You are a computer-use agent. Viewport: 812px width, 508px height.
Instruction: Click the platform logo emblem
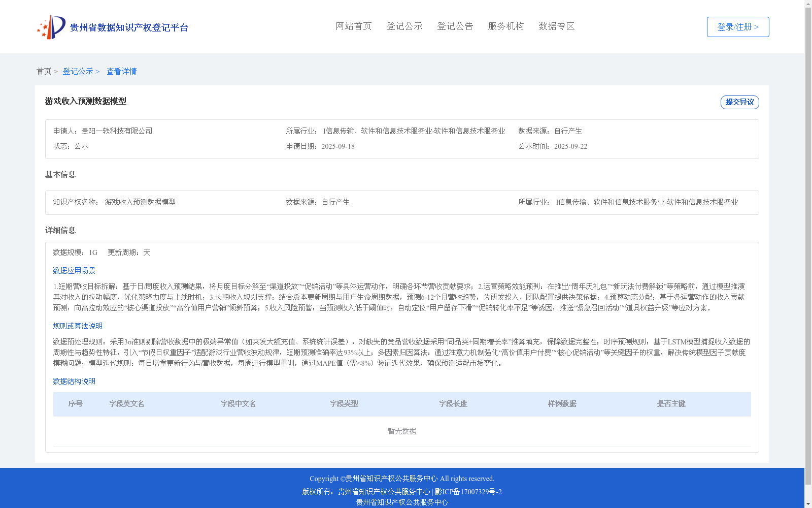click(x=51, y=27)
